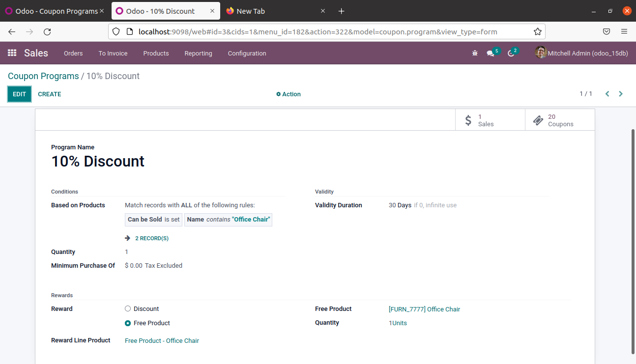
Task: Go back to Coupon Programs breadcrumb
Action: point(43,76)
